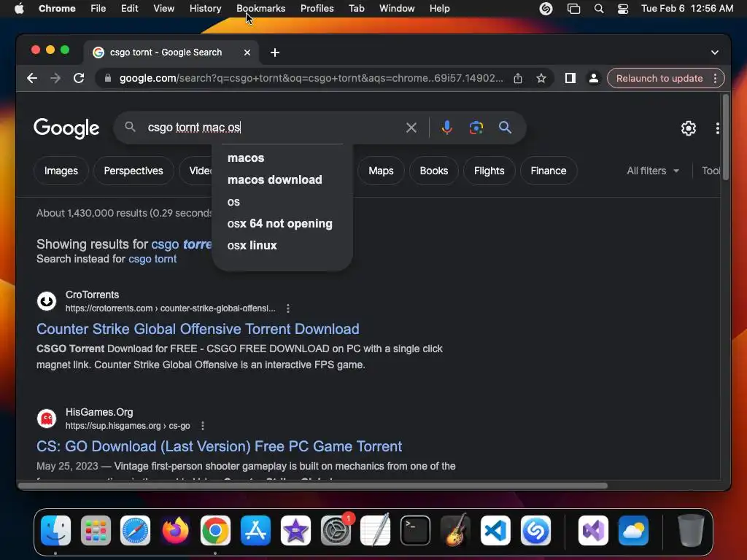Launch Firefox from the Dock
This screenshot has height=560, width=747.
(x=175, y=530)
